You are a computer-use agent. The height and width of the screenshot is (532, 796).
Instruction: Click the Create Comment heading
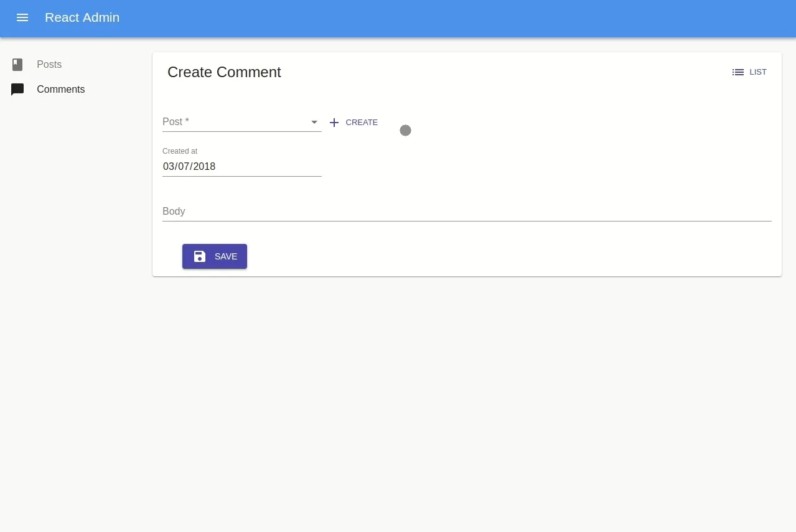[x=224, y=72]
